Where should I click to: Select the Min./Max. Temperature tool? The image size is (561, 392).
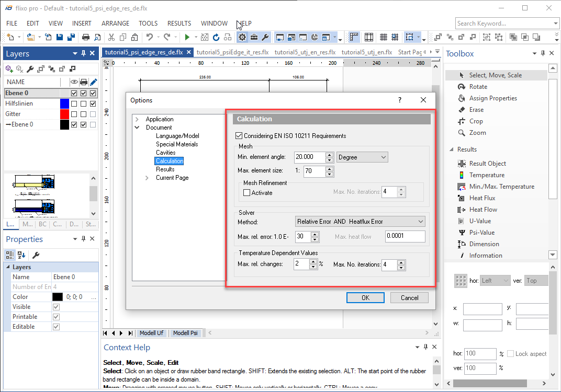pos(501,187)
